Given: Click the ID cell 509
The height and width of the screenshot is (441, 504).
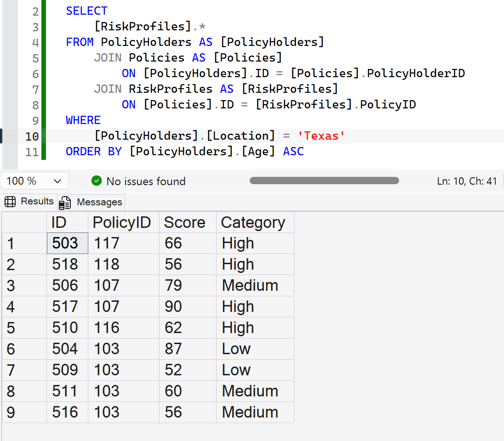Looking at the screenshot, I should pos(67,370).
